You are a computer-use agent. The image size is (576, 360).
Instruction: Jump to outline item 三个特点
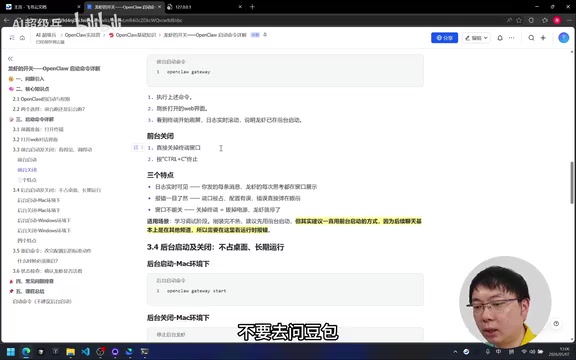pyautogui.click(x=27, y=180)
